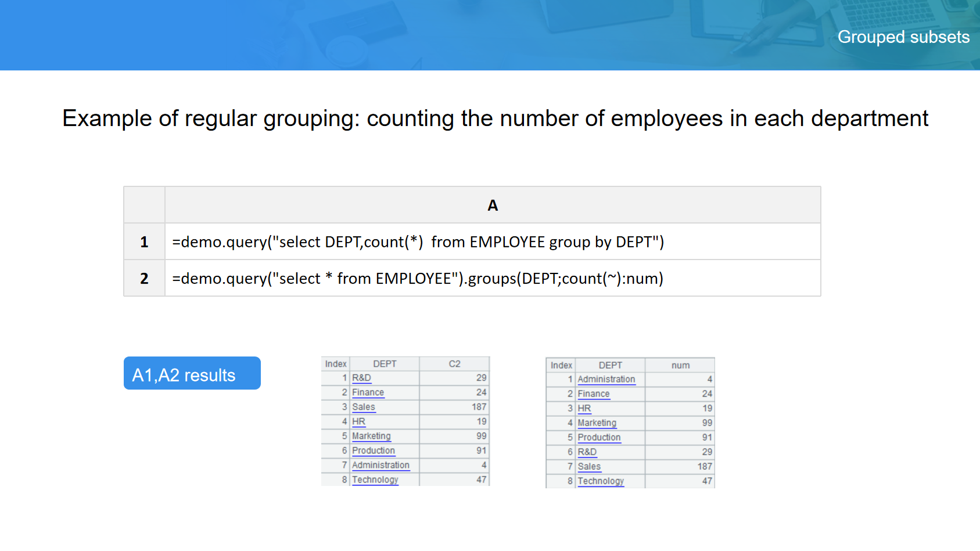Open HR link in the C2 results table
The height and width of the screenshot is (551, 980).
point(358,422)
